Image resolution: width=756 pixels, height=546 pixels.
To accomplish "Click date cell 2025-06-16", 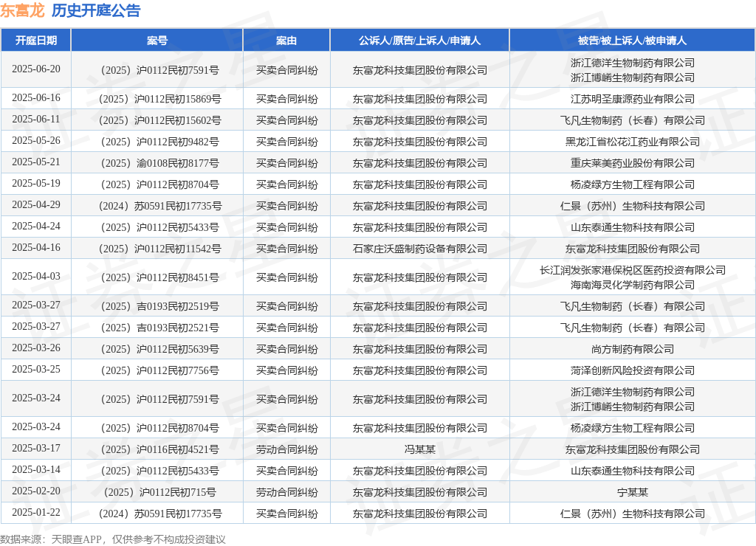I will pos(36,98).
